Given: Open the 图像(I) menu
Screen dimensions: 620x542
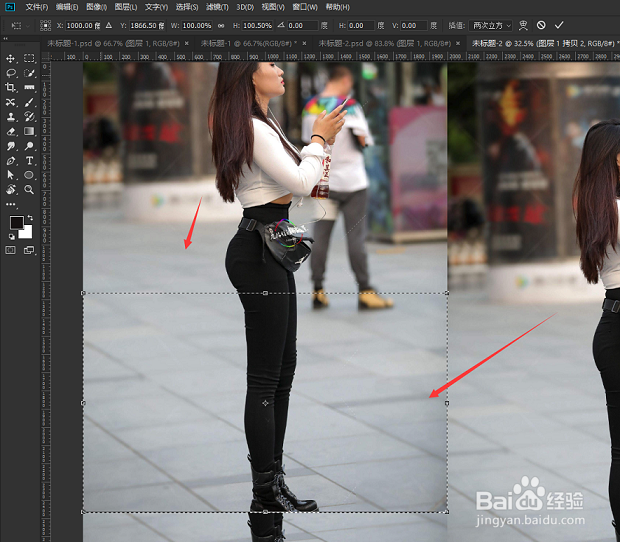Looking at the screenshot, I should (96, 7).
